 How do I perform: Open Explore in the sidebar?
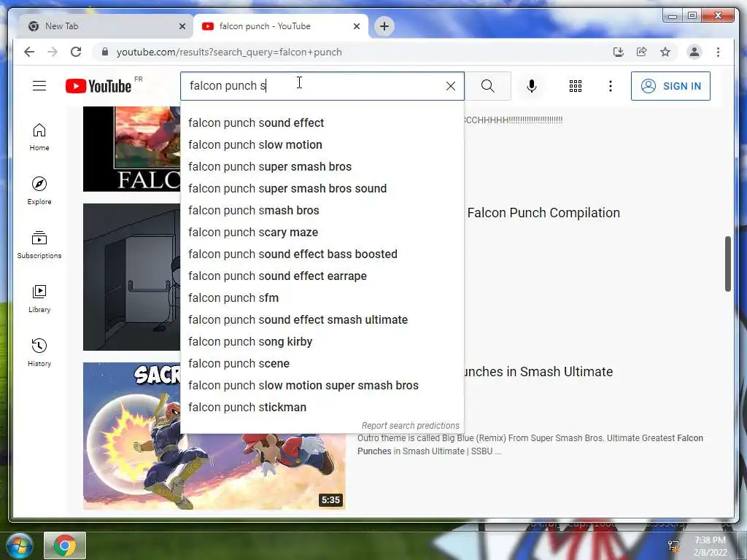point(39,191)
